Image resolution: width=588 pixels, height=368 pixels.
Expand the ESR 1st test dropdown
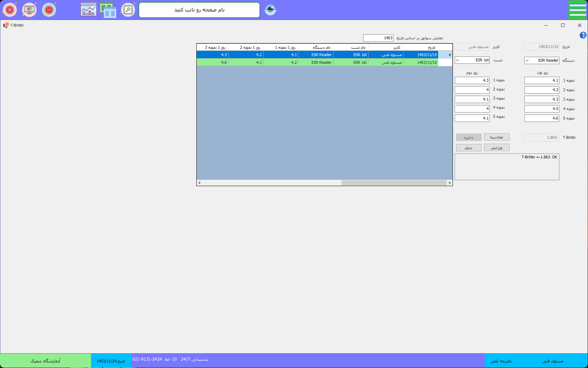pyautogui.click(x=458, y=60)
